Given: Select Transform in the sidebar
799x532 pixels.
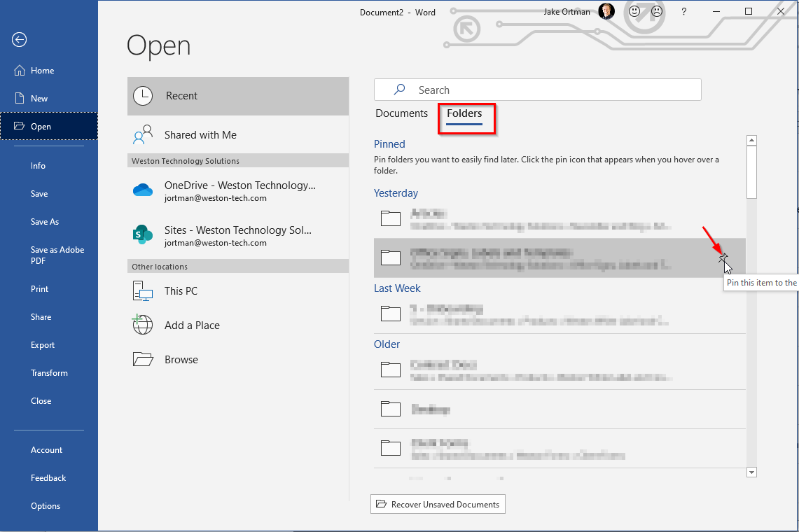Looking at the screenshot, I should [49, 373].
